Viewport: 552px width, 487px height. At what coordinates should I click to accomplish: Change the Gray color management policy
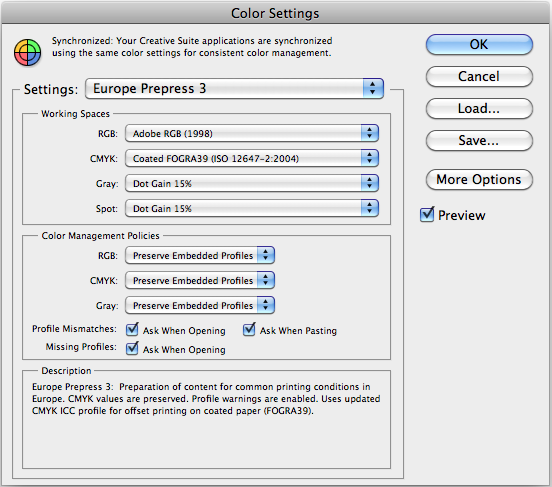point(200,305)
